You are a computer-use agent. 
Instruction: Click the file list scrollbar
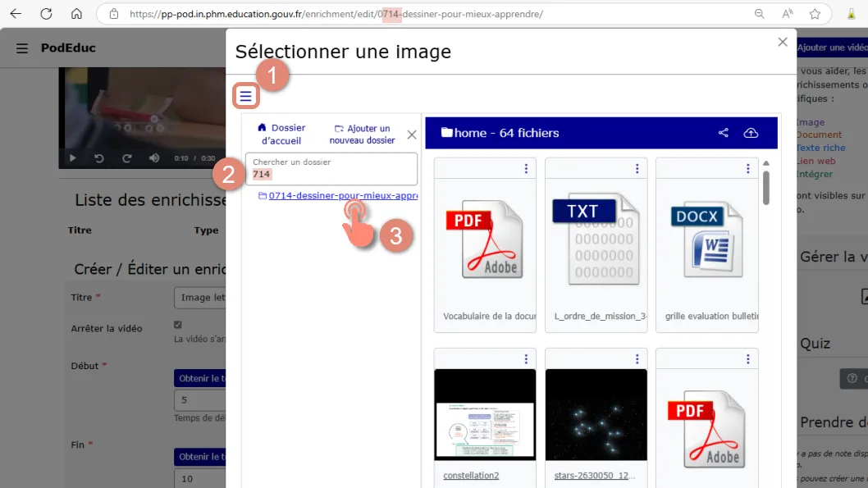coord(766,188)
